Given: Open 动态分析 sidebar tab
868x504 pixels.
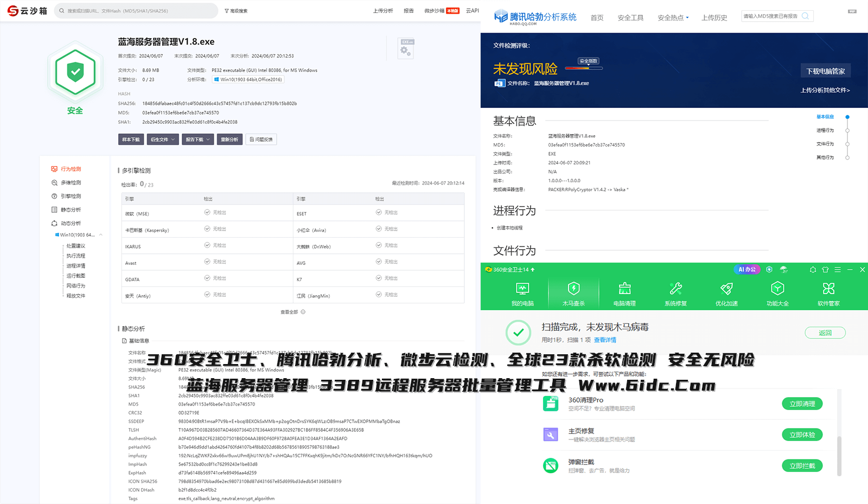Looking at the screenshot, I should 66,223.
